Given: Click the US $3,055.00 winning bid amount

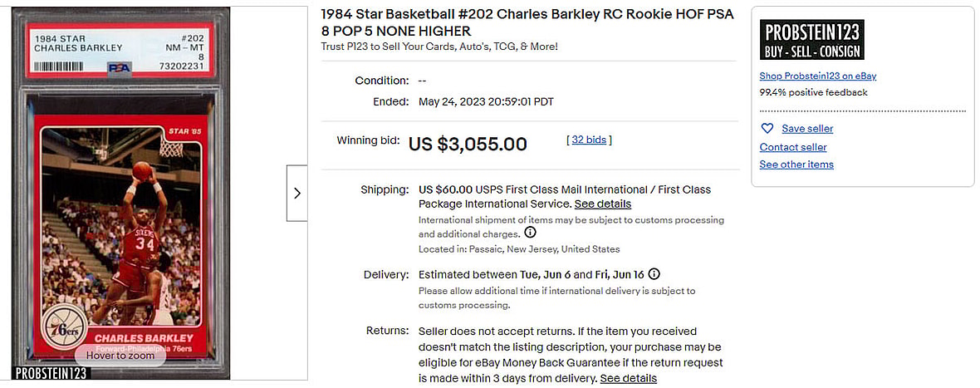Looking at the screenshot, I should (x=468, y=144).
